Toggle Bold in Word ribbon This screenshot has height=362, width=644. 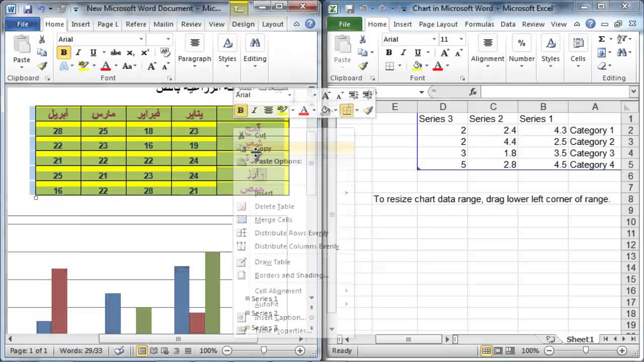pyautogui.click(x=64, y=53)
